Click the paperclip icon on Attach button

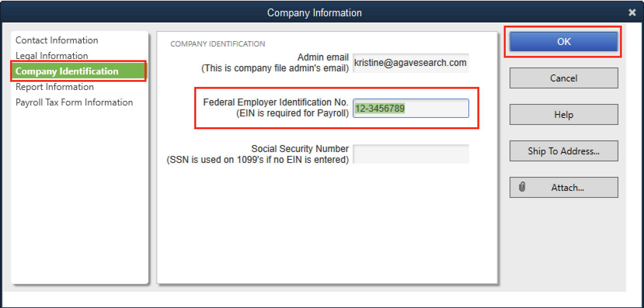coord(522,187)
